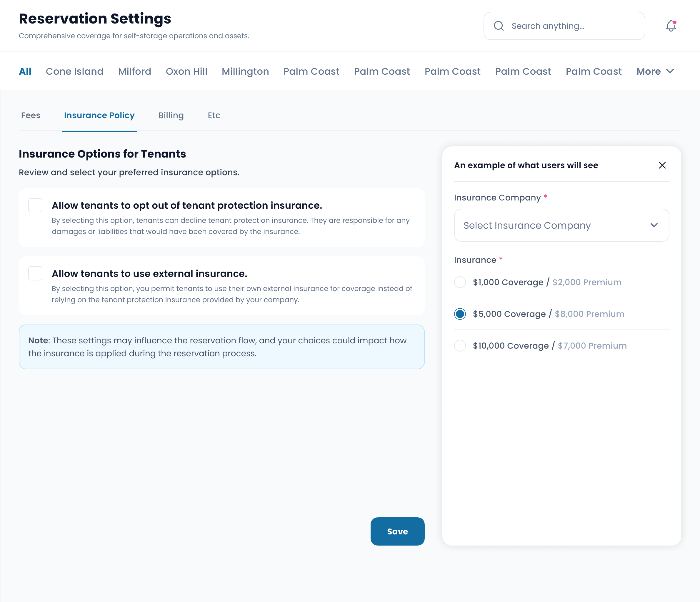
Task: Select the Millington location
Action: (x=245, y=72)
